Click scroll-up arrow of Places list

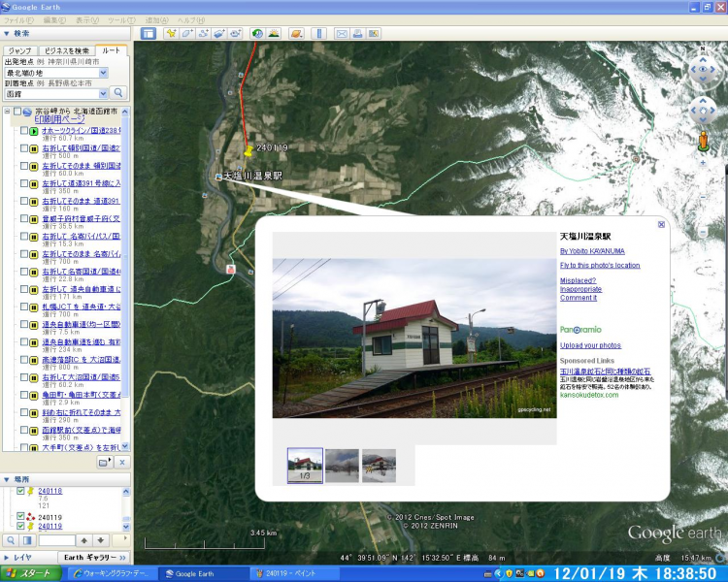(126, 492)
